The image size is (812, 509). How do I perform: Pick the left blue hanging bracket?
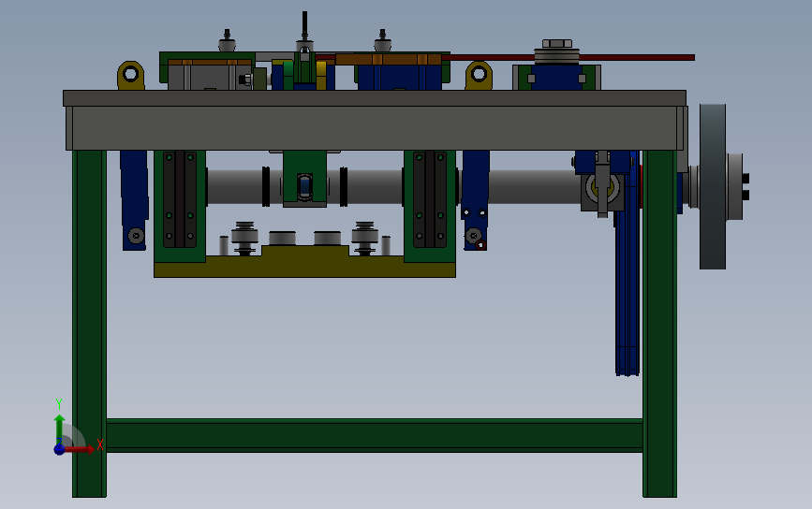(x=134, y=200)
